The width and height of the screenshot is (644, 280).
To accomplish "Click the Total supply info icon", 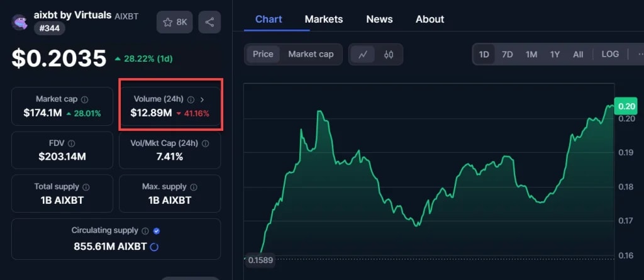I will 86,187.
